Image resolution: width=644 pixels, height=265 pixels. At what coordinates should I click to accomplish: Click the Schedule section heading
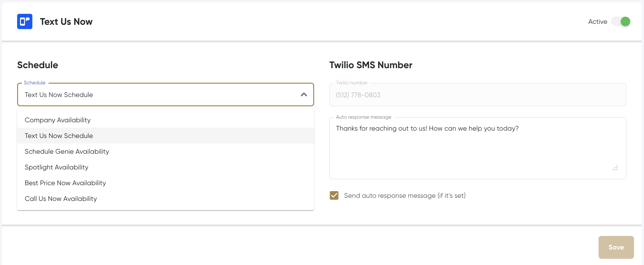pyautogui.click(x=38, y=65)
